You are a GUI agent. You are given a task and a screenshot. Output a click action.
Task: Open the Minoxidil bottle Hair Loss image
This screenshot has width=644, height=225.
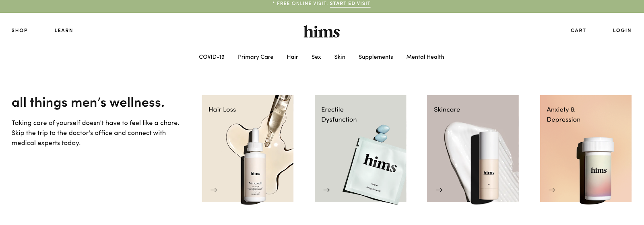[255, 167]
